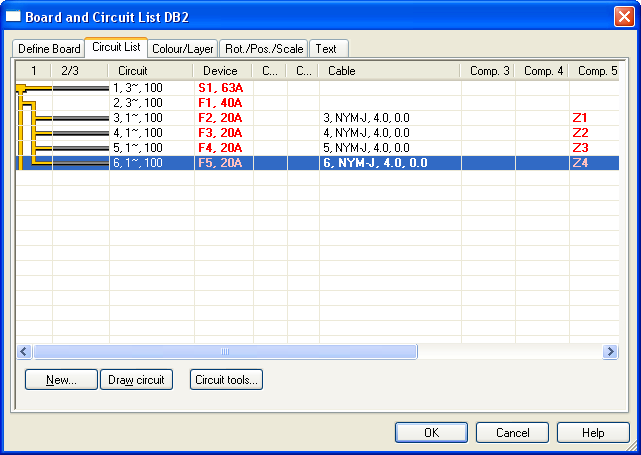This screenshot has width=641, height=455.
Task: Open Circuit tools... button
Action: 226,380
